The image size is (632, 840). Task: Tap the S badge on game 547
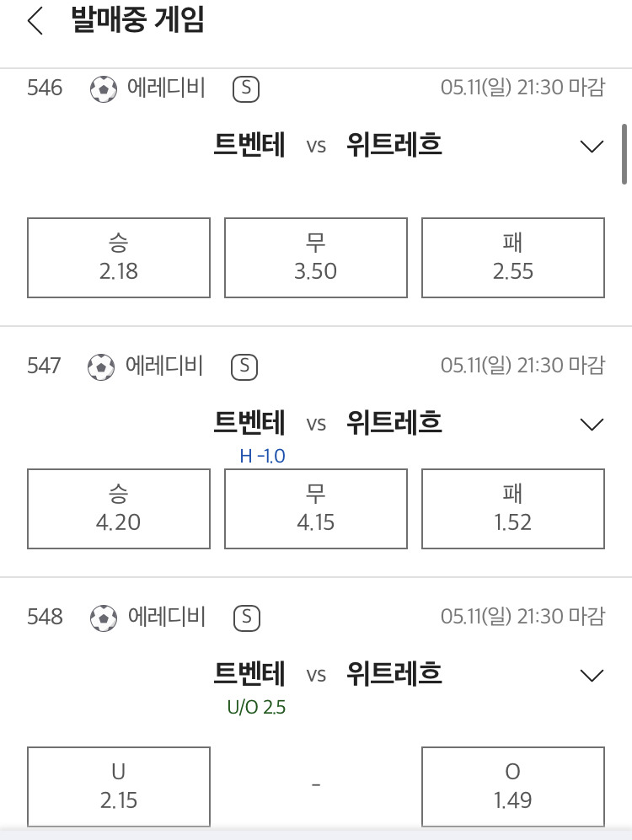(x=244, y=367)
